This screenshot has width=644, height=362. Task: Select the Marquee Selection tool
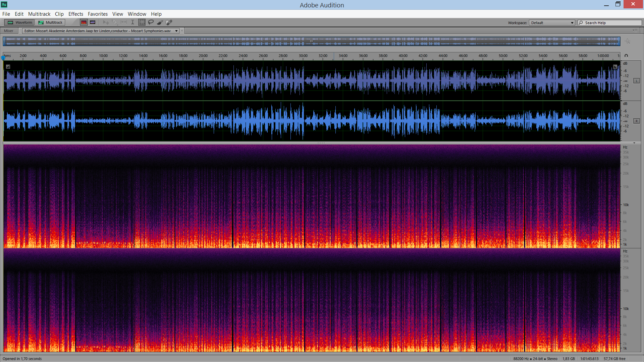point(142,22)
